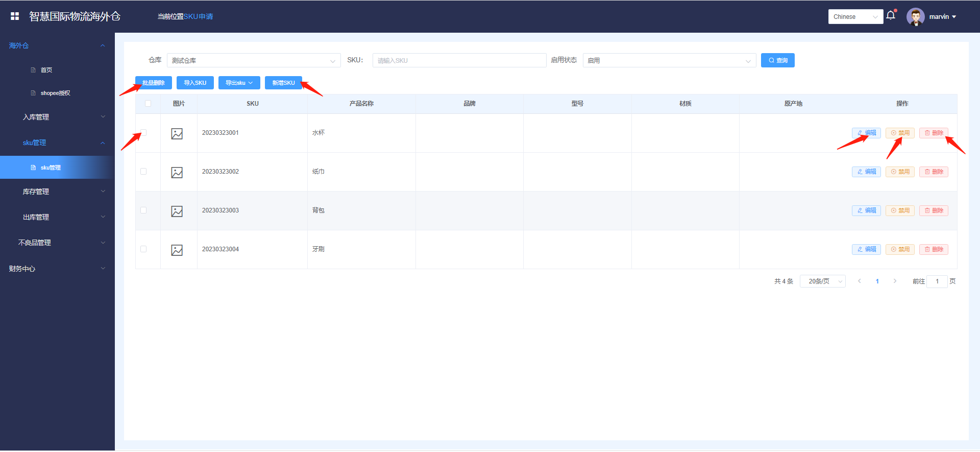This screenshot has width=980, height=452.
Task: Toggle the select-all checkbox in table header
Action: (148, 104)
